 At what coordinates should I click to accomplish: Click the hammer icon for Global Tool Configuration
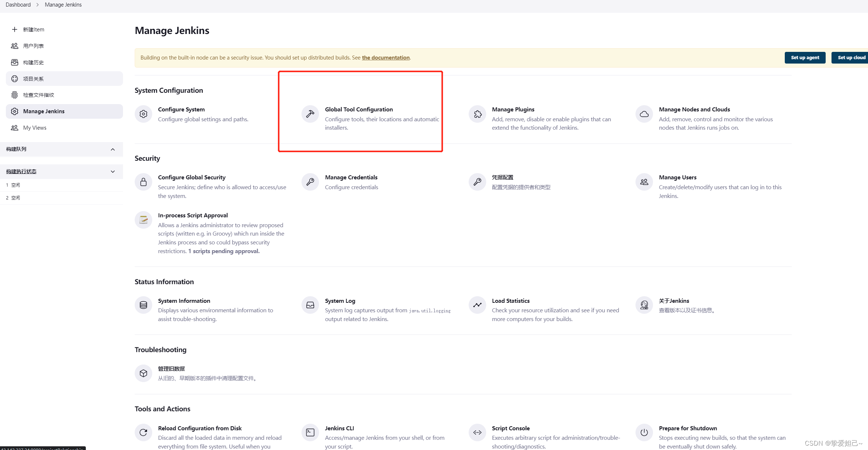click(310, 114)
